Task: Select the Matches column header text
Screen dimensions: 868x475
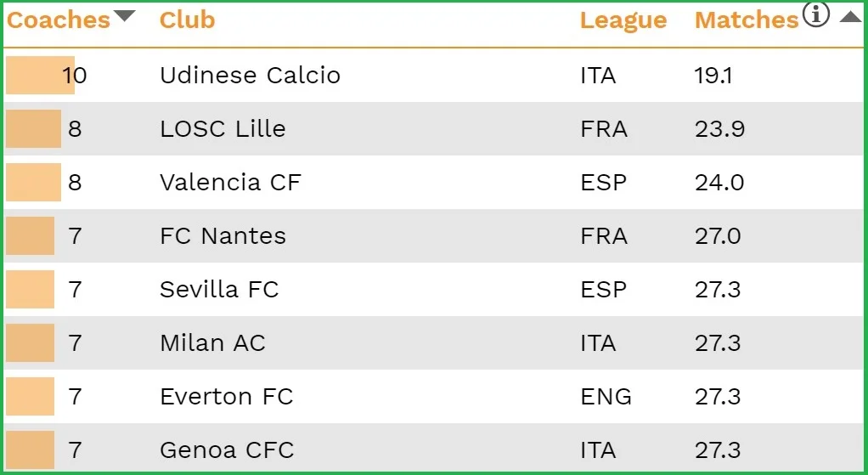Action: pos(747,20)
